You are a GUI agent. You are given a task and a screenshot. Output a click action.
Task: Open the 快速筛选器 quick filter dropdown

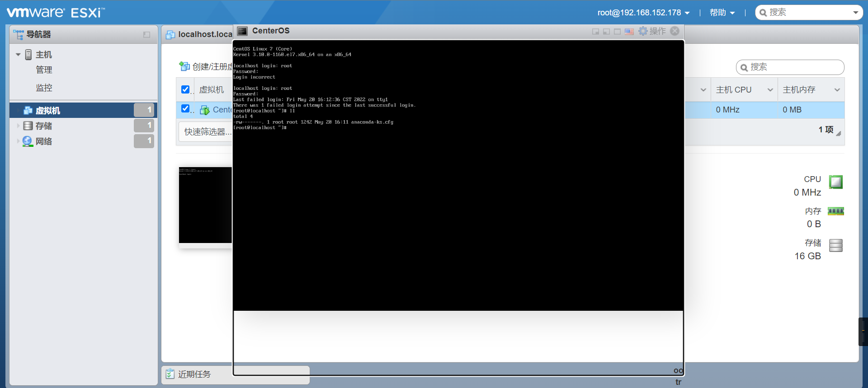(206, 131)
